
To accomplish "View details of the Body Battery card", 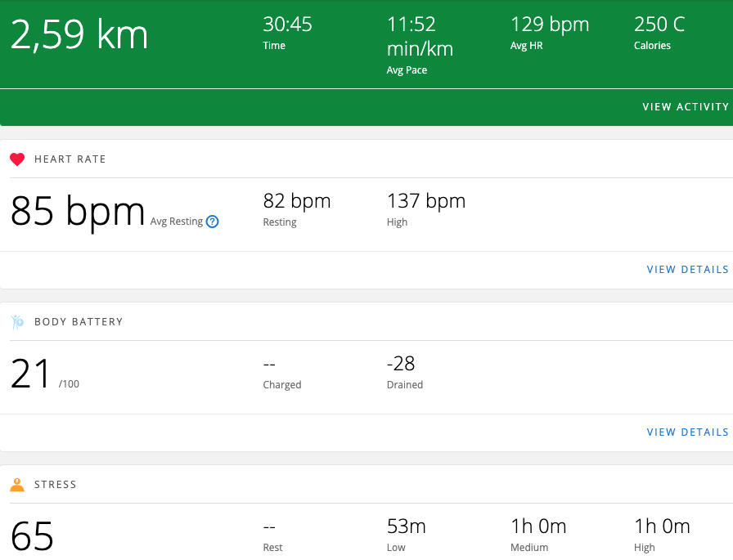I will pyautogui.click(x=687, y=432).
